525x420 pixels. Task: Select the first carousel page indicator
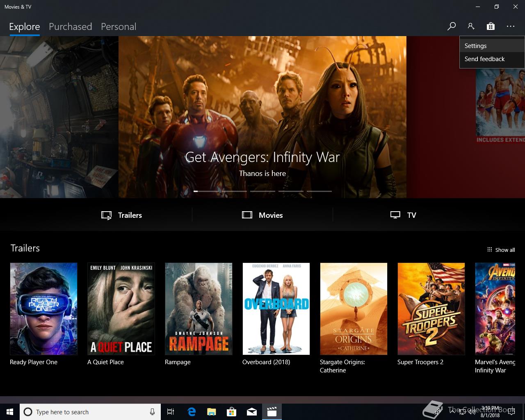click(206, 191)
